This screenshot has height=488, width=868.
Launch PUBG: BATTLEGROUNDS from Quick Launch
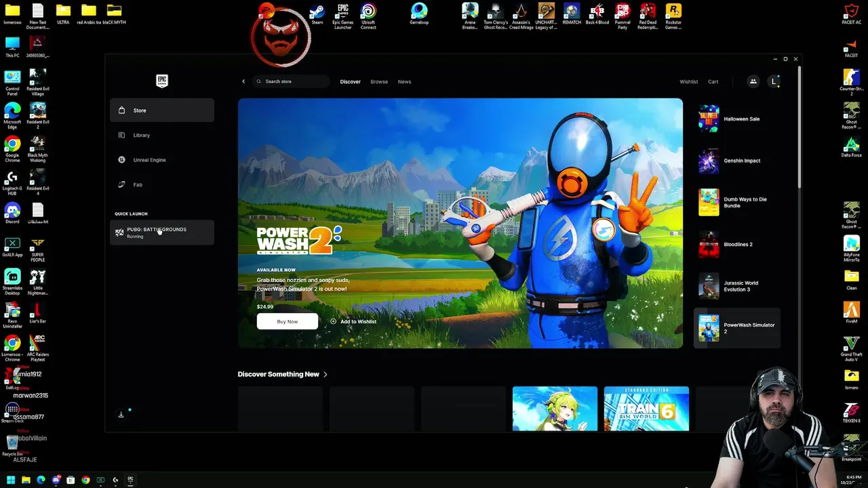pyautogui.click(x=161, y=232)
